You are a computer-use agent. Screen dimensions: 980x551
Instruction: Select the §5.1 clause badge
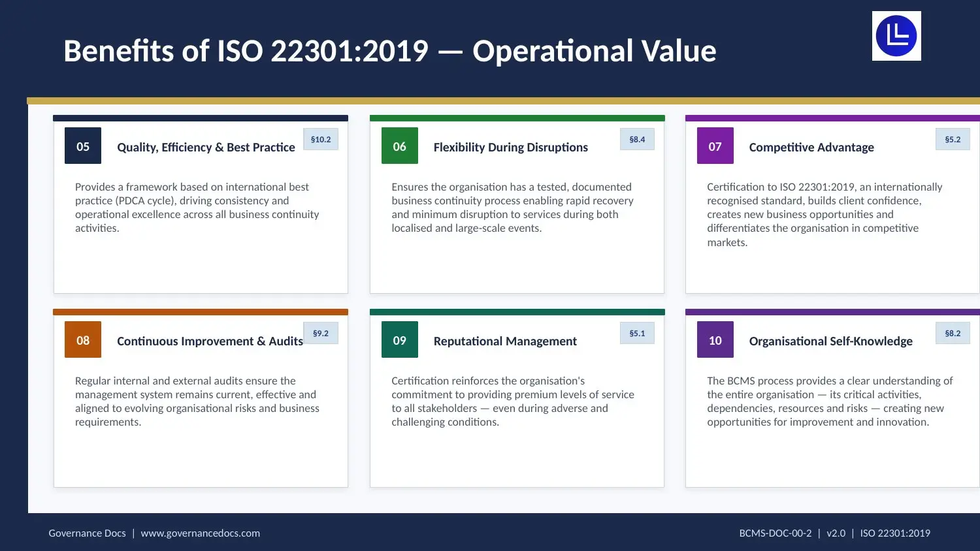tap(637, 333)
